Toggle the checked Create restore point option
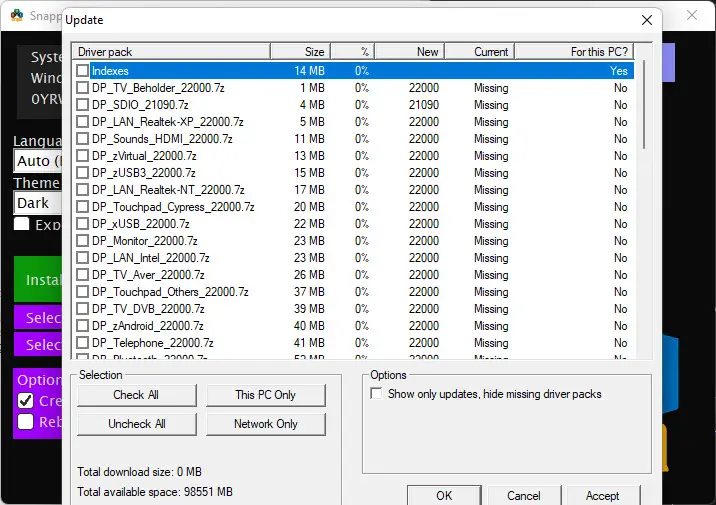 click(x=26, y=400)
